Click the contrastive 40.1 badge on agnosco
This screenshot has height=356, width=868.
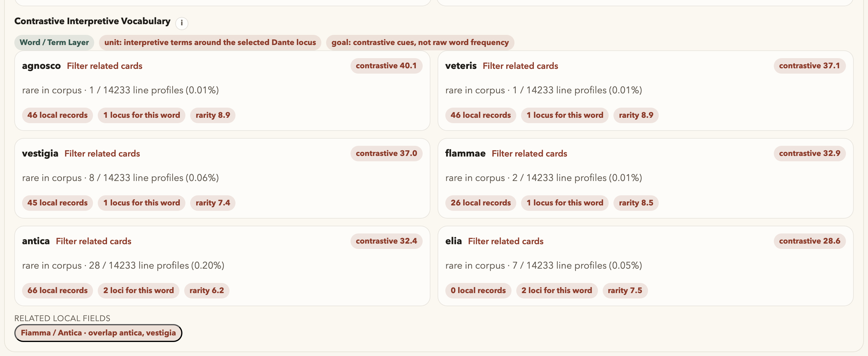click(386, 66)
